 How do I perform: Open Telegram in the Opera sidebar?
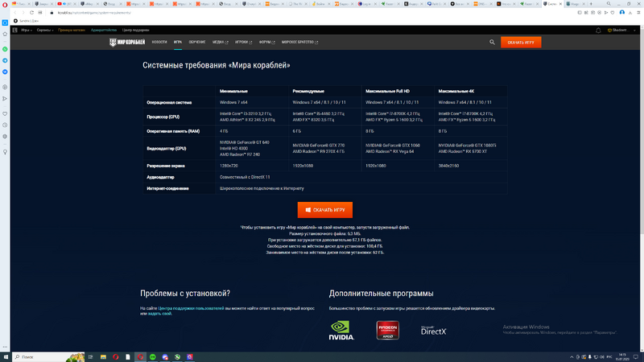point(5,60)
